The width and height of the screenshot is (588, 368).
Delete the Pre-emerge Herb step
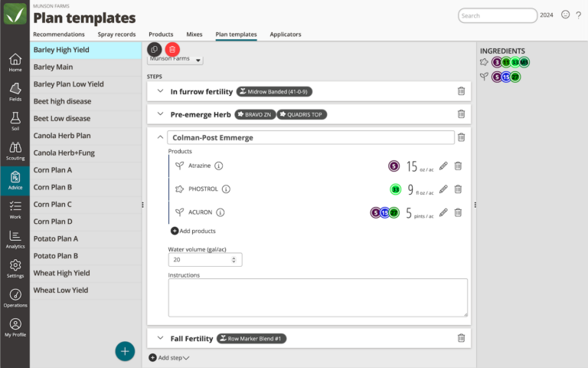461,113
